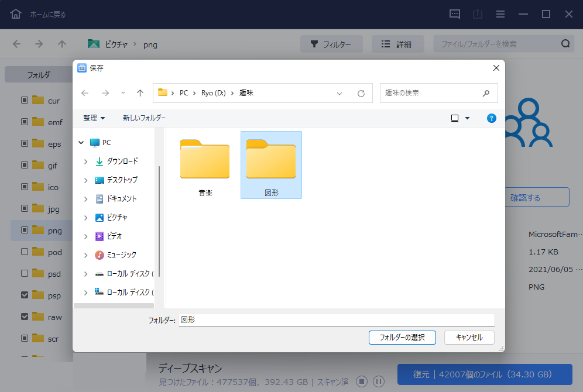This screenshot has height=392, width=583.
Task: Click the back arrow in save dialog
Action: (85, 93)
